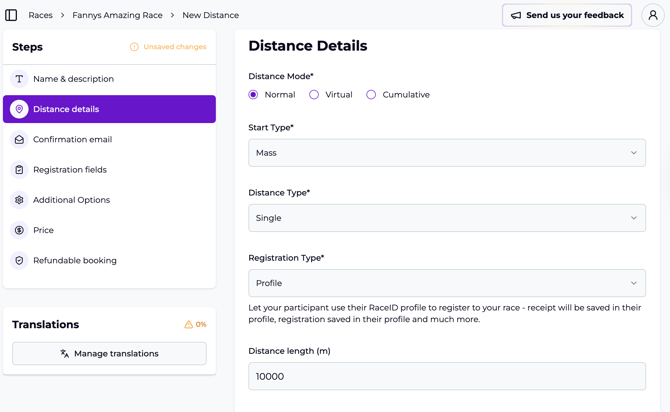The width and height of the screenshot is (670, 412).
Task: Click the Registration fields clipboard icon
Action: pyautogui.click(x=19, y=170)
